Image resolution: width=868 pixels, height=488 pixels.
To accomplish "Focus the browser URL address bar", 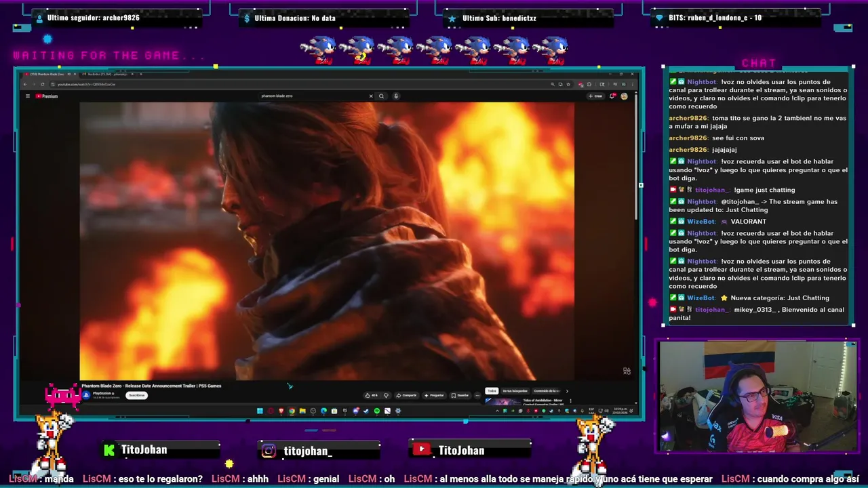I will pos(298,84).
